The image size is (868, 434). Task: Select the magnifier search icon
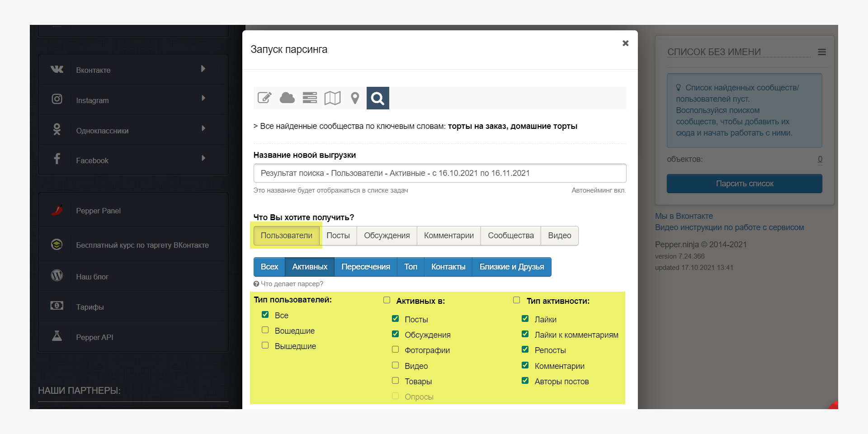(377, 98)
